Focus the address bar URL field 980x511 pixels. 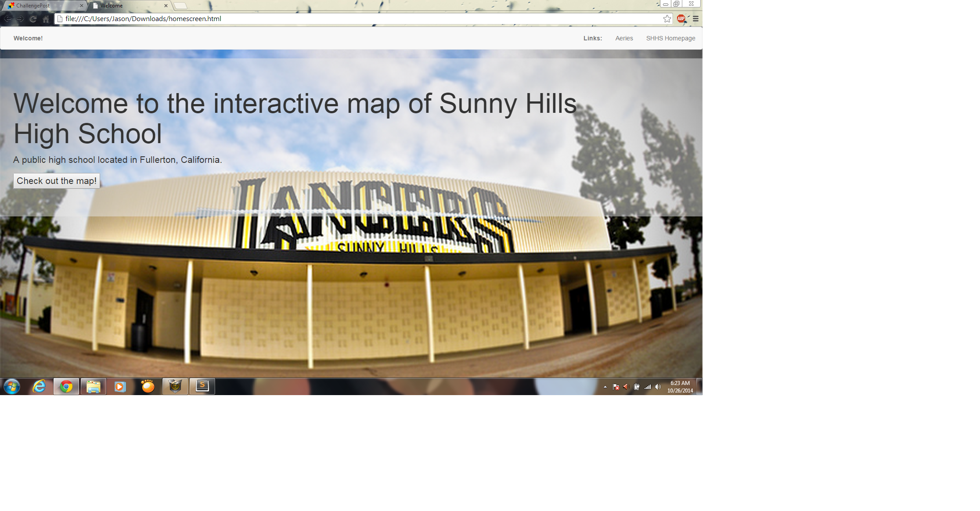coord(351,18)
